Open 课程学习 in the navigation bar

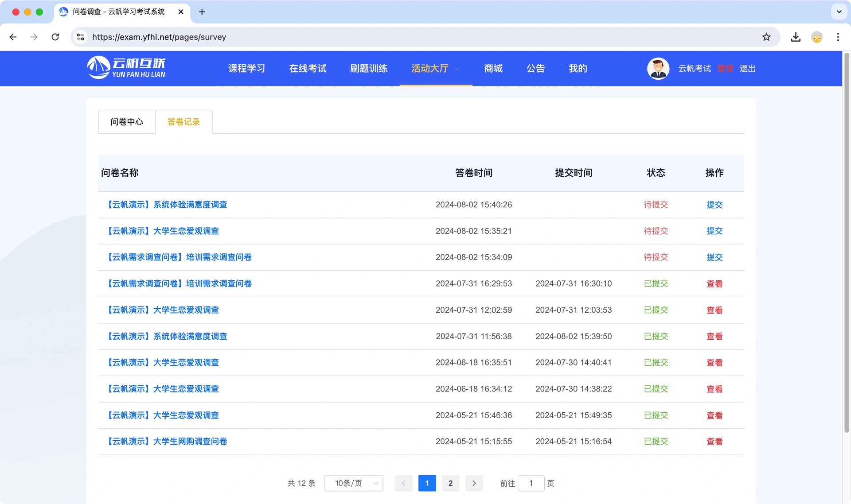[246, 69]
